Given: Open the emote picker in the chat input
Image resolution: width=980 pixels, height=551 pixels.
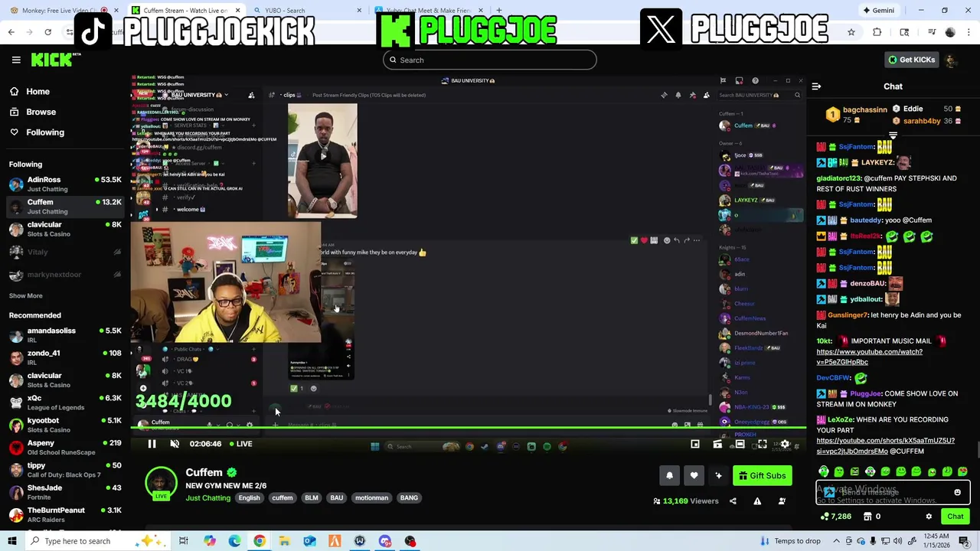Looking at the screenshot, I should 957,493.
